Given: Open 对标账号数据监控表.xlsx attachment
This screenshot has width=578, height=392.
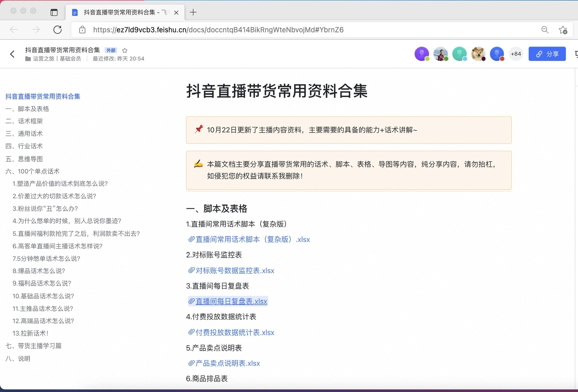Looking at the screenshot, I should (234, 270).
